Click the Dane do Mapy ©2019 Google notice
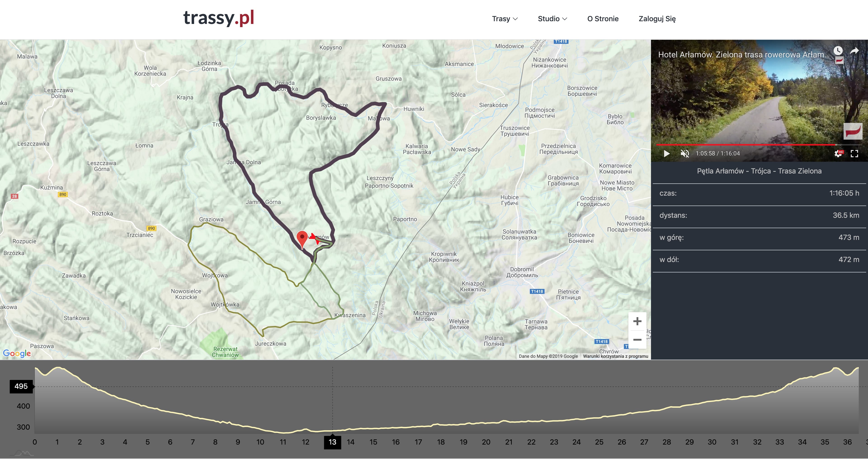 tap(548, 356)
